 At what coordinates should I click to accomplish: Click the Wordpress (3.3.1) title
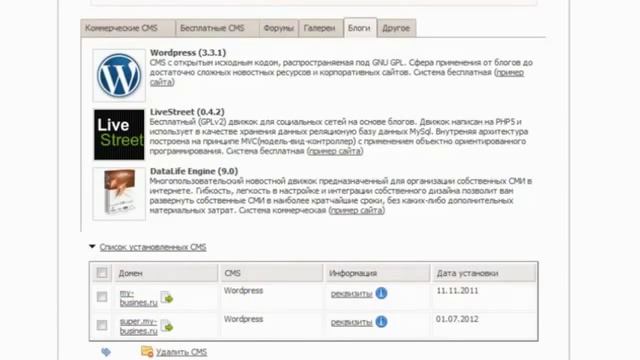coord(188,53)
